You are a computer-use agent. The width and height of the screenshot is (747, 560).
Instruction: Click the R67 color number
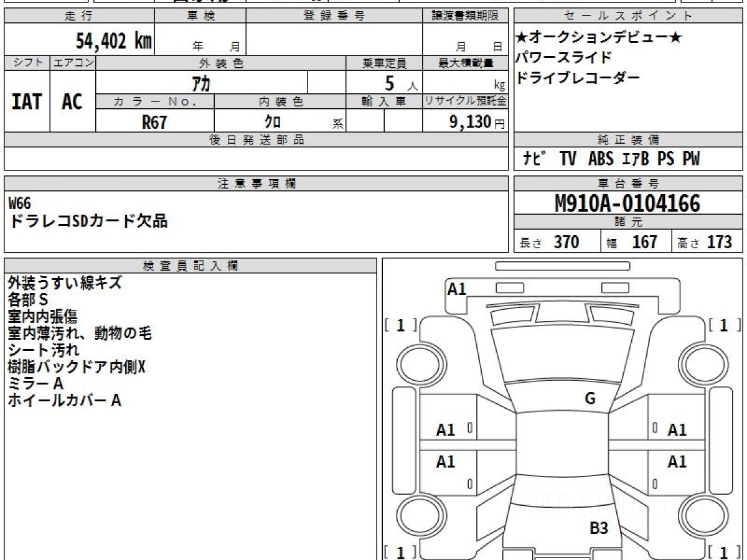click(x=154, y=122)
